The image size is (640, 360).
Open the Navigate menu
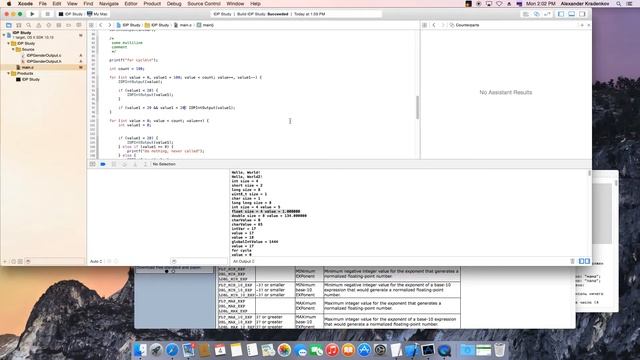tap(109, 4)
